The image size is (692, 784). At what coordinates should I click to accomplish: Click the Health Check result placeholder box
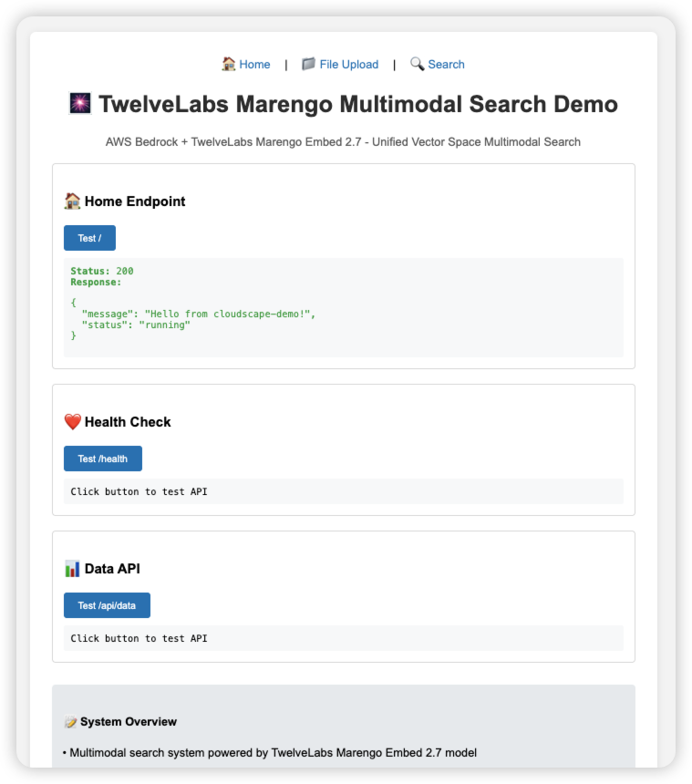[x=343, y=491]
